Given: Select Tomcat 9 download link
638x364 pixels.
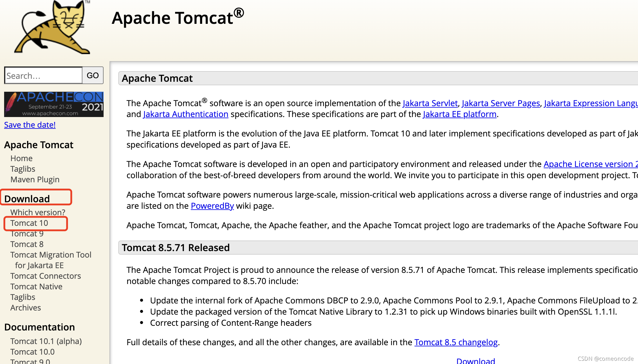Looking at the screenshot, I should pyautogui.click(x=27, y=234).
